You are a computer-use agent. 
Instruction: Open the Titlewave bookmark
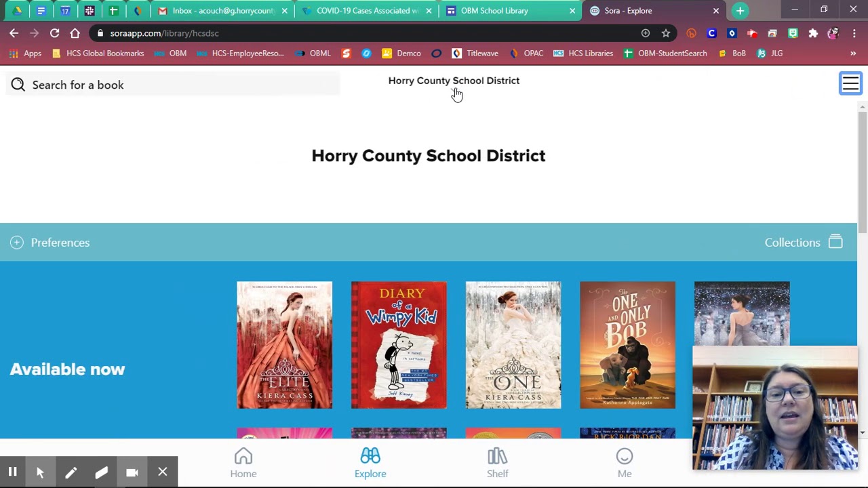(x=475, y=54)
